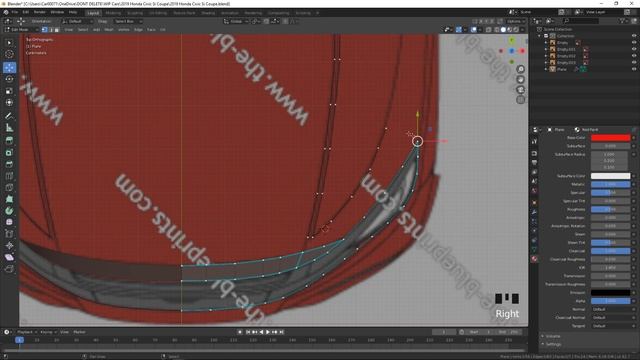Open the Edit Mode dropdown
The image size is (640, 360).
22,29
